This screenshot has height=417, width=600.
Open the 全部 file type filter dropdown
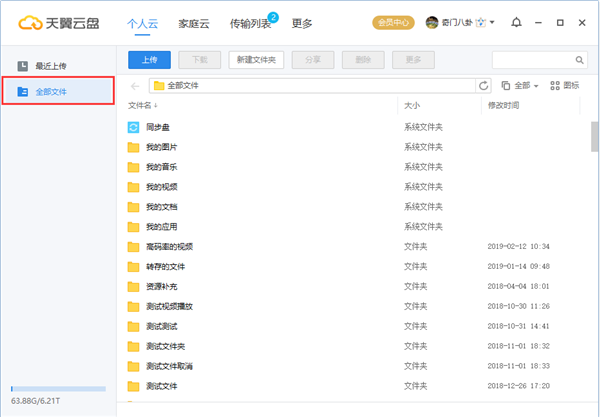(x=520, y=85)
